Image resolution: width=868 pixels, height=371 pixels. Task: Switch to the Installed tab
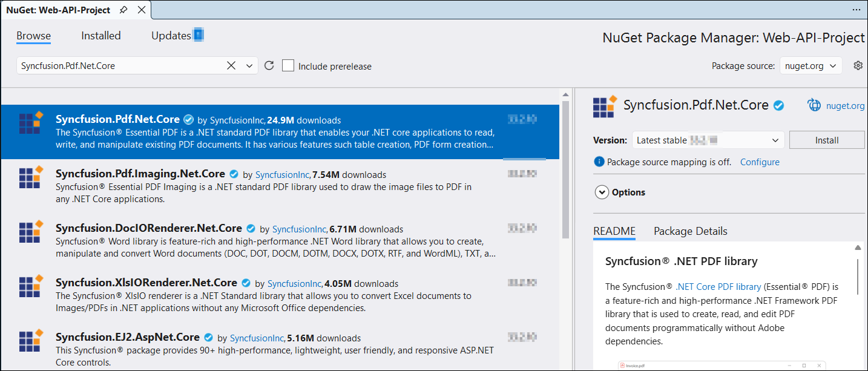pos(101,36)
